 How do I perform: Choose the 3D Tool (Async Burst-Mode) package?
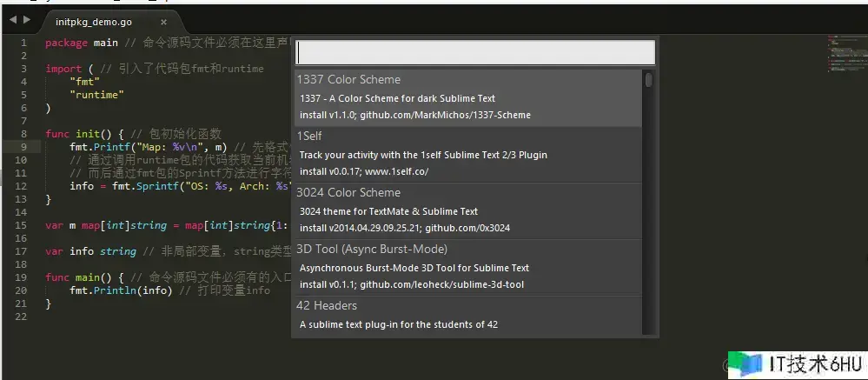[469, 267]
